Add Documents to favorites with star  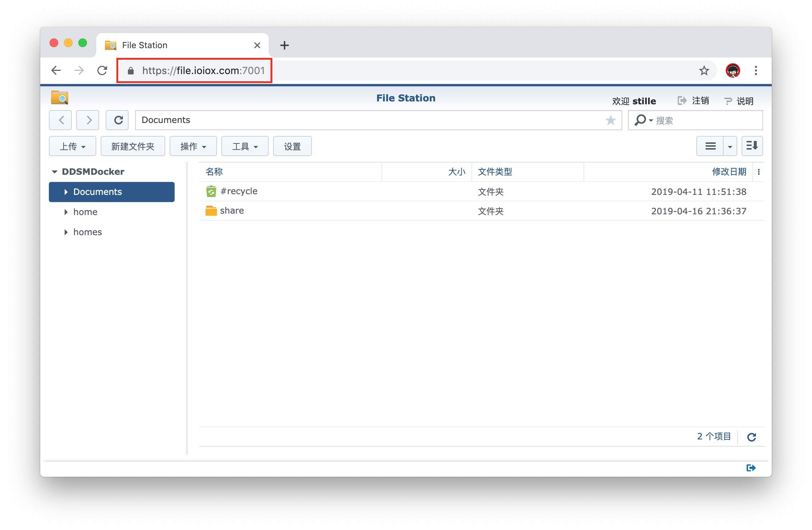(610, 120)
